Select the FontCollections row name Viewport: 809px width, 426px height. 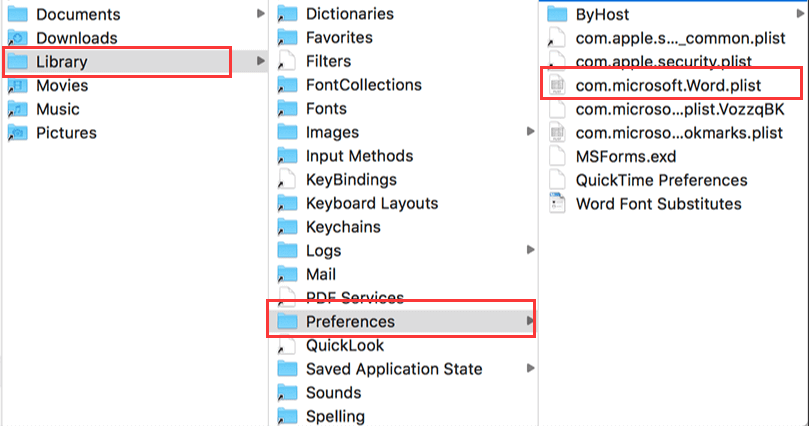[x=364, y=85]
